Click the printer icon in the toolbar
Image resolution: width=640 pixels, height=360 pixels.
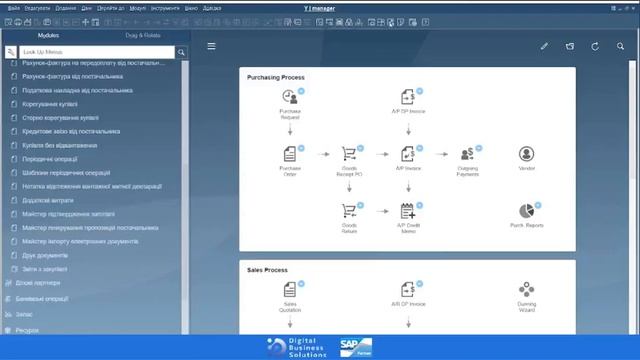point(18,22)
